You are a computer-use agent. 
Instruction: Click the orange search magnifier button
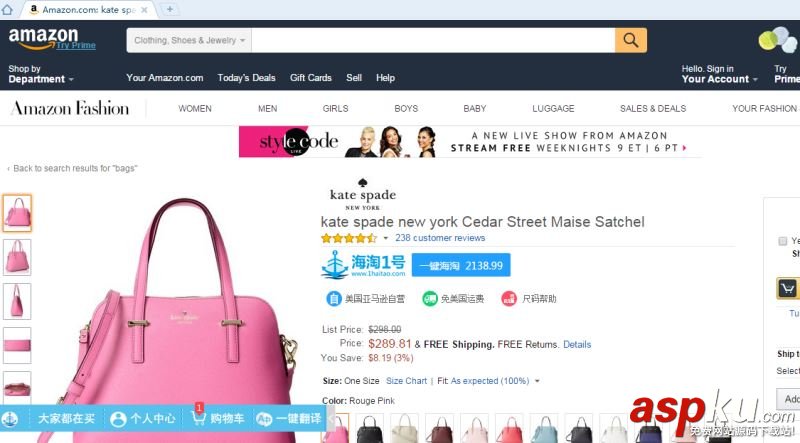point(631,40)
